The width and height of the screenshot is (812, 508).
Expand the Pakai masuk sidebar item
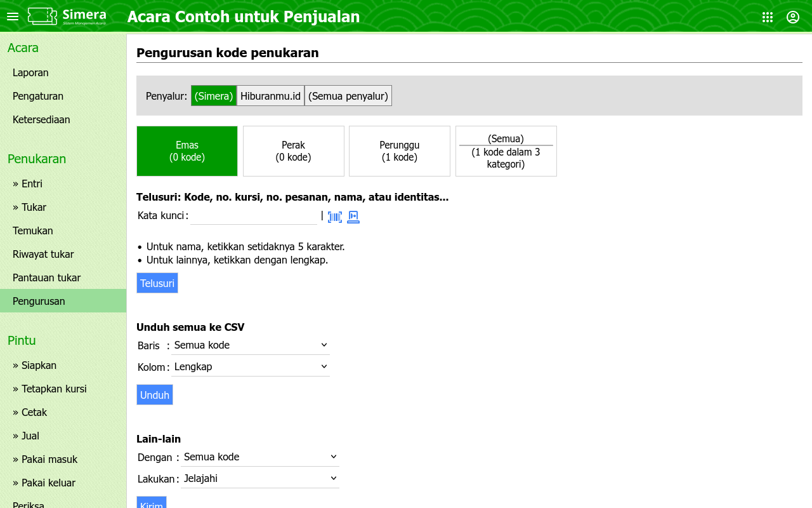(63, 460)
